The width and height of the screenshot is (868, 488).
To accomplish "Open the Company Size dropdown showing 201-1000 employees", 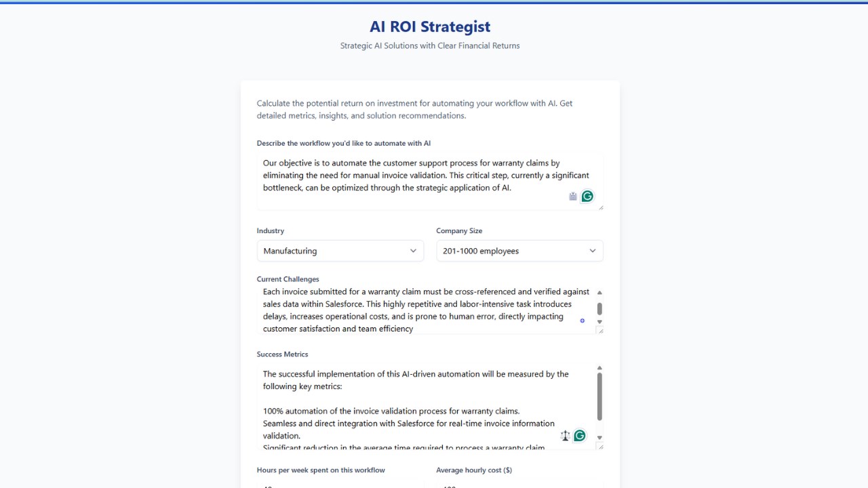I will pos(519,251).
